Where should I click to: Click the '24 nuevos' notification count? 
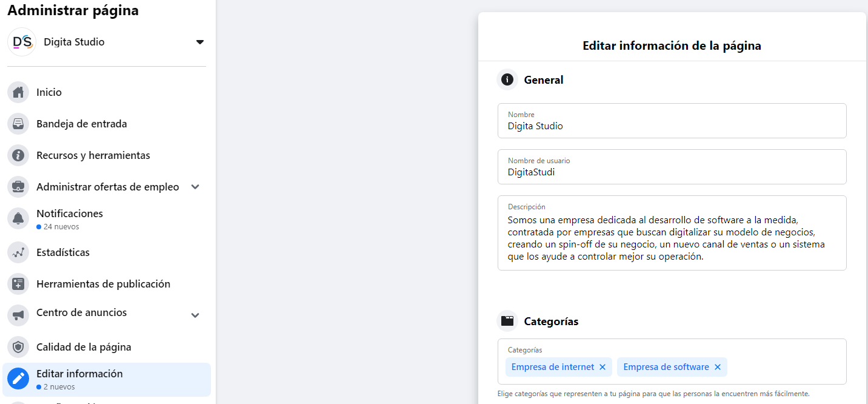point(61,227)
